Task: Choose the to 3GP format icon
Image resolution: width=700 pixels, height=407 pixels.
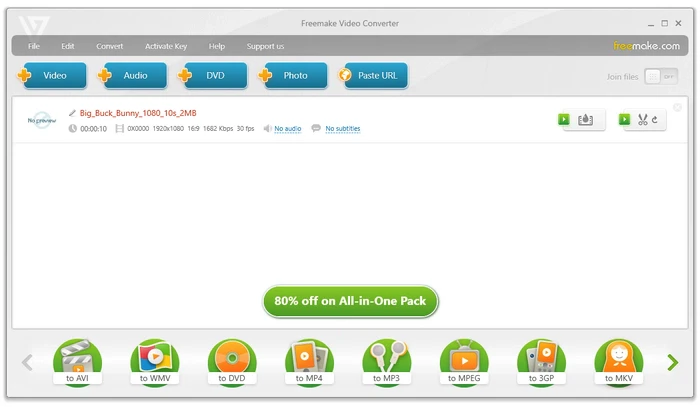Action: point(541,362)
